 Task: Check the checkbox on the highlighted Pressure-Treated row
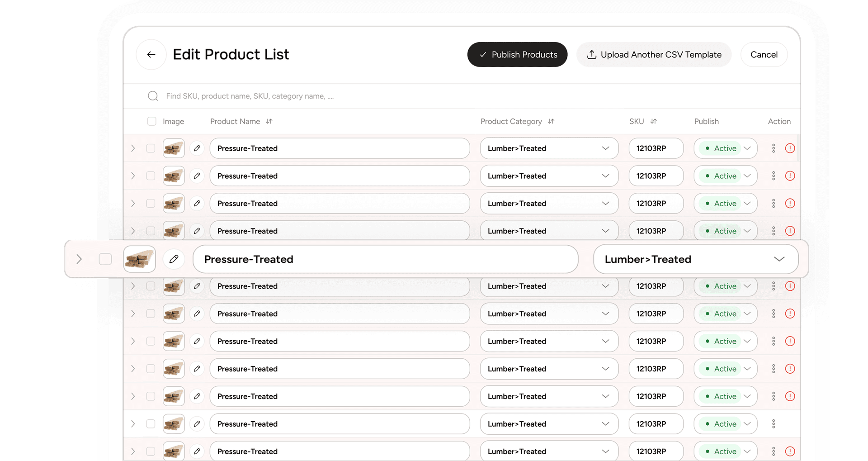tap(105, 259)
